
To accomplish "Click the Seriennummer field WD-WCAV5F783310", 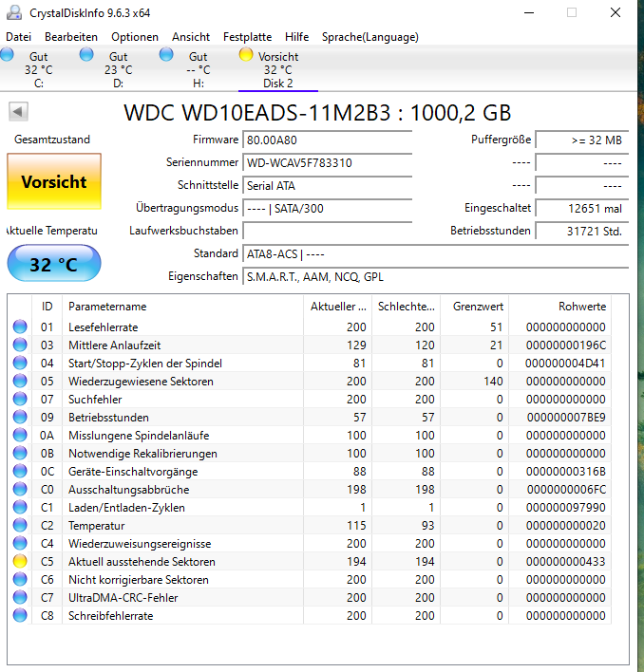I will pyautogui.click(x=327, y=163).
